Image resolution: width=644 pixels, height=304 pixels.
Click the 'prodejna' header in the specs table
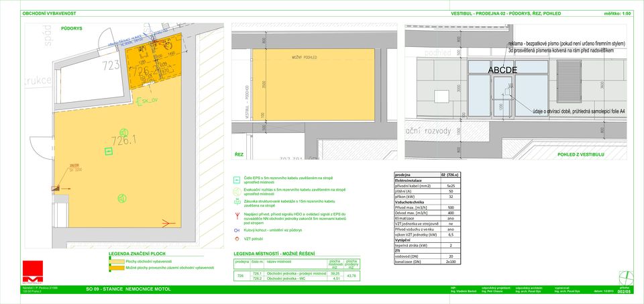pos(417,174)
